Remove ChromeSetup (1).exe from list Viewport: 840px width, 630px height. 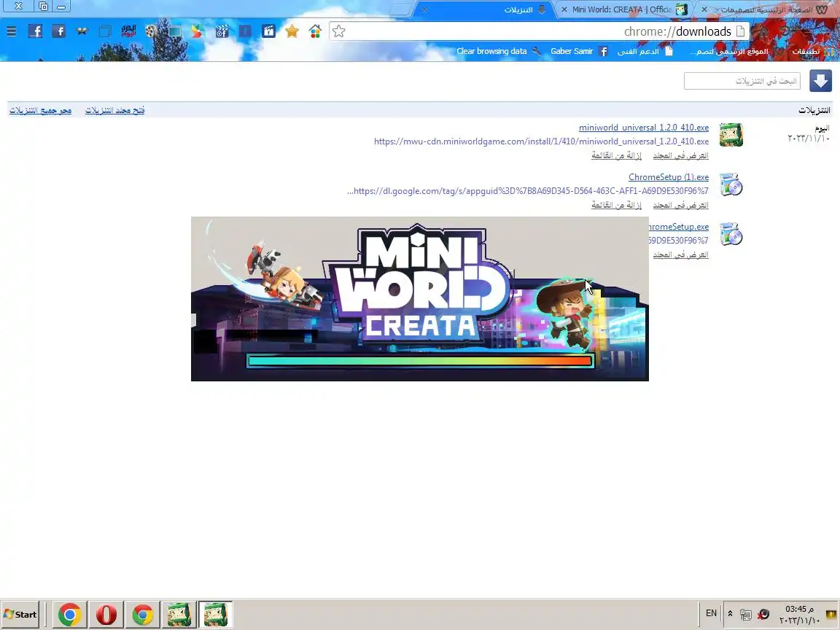pos(616,206)
